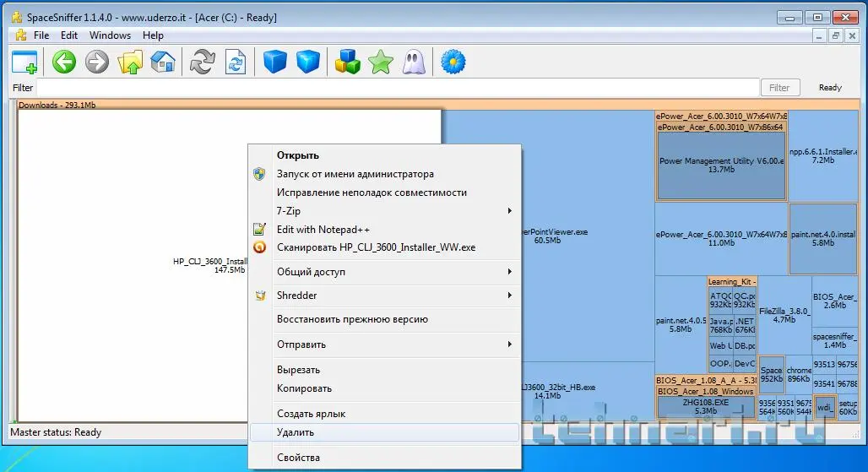
Task: Go forward with the gray arrow
Action: coord(97,62)
